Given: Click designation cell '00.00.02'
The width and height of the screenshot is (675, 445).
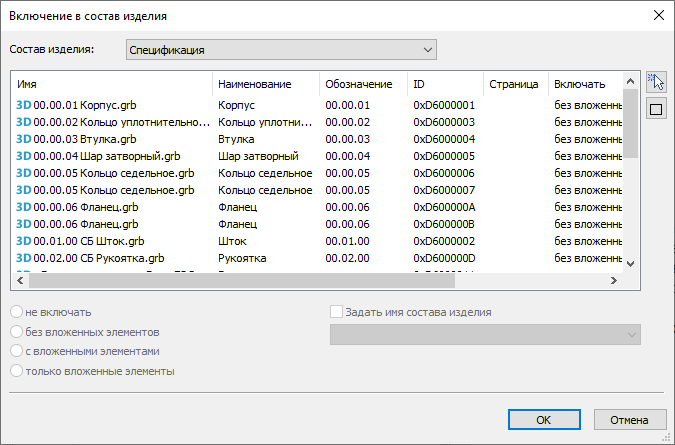Looking at the screenshot, I should (x=347, y=122).
